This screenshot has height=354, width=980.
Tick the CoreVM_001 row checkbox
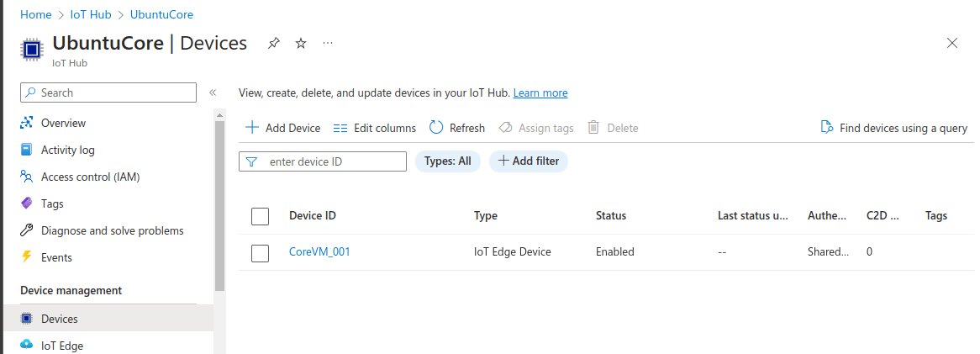260,253
